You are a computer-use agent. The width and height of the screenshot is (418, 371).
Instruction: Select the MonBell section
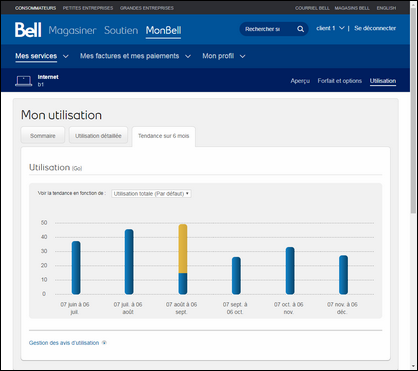click(x=163, y=30)
